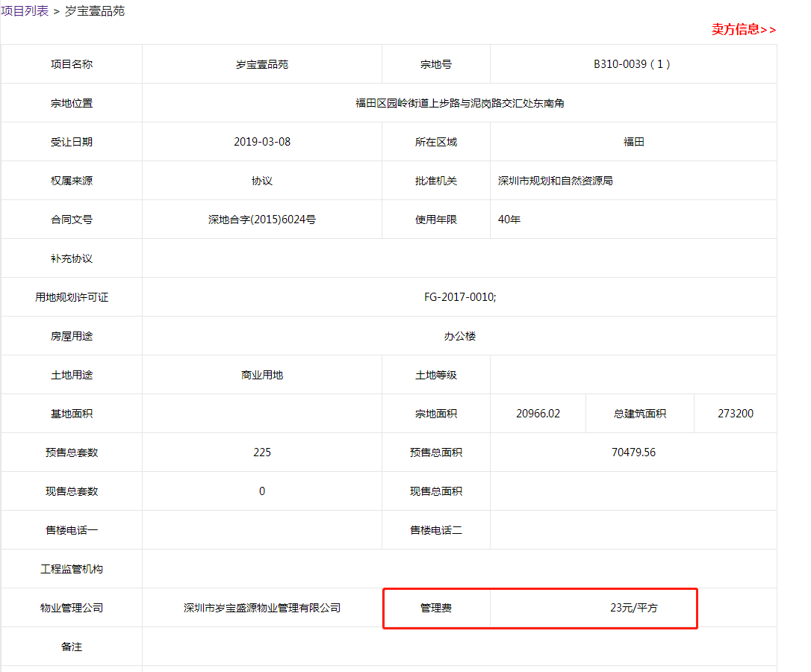Click the land use value 商业用地
This screenshot has width=811, height=672.
261,375
